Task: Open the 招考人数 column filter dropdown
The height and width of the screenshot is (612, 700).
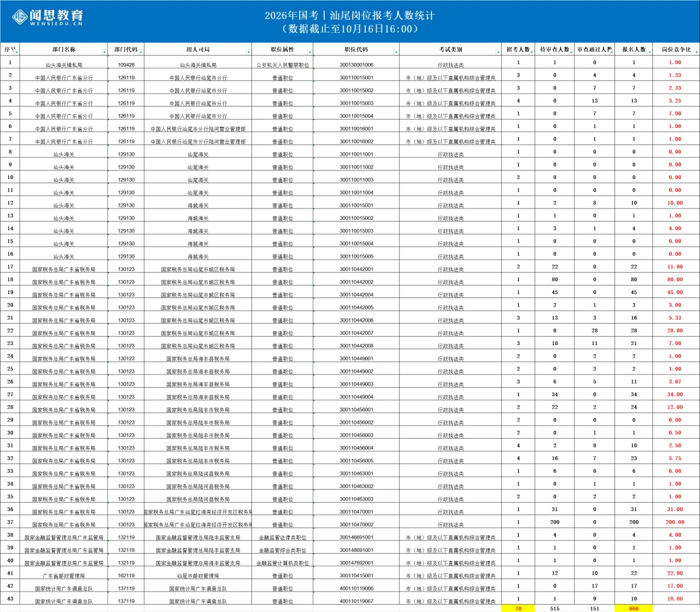Action: pyautogui.click(x=532, y=52)
